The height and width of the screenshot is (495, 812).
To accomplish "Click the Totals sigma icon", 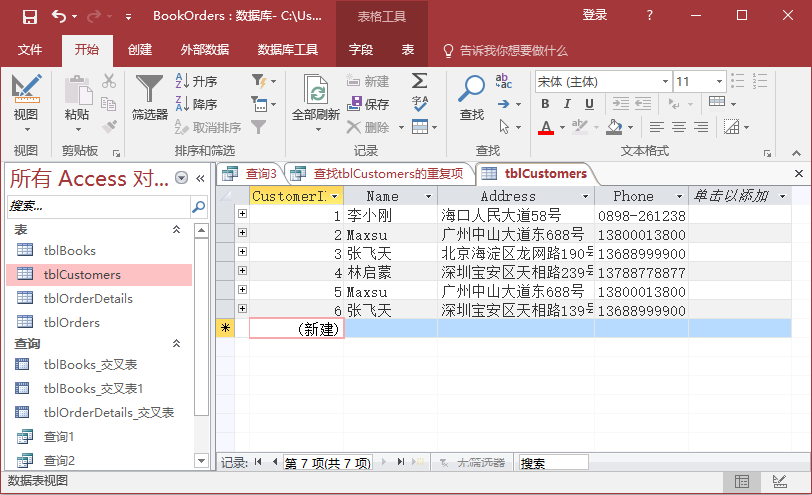I will [x=419, y=81].
